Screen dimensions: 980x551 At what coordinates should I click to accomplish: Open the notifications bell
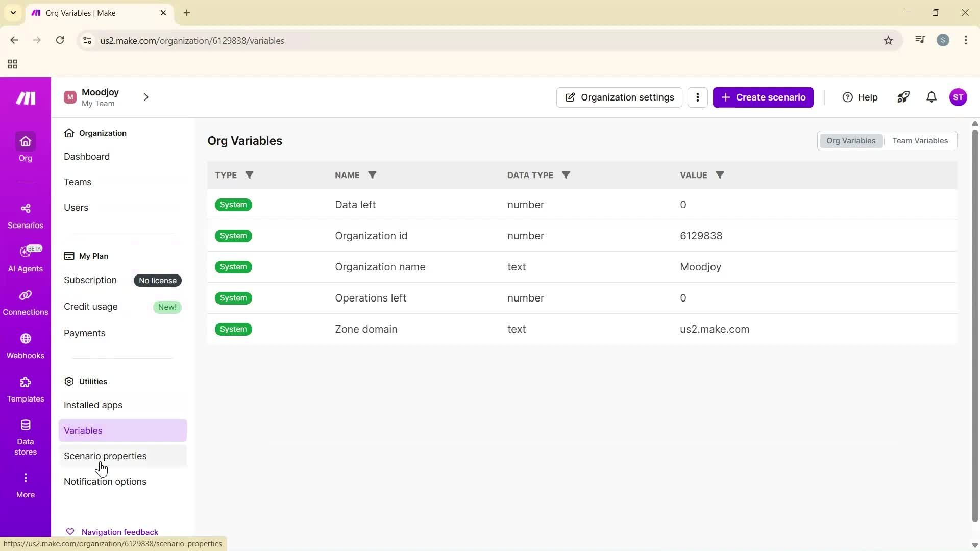(930, 97)
